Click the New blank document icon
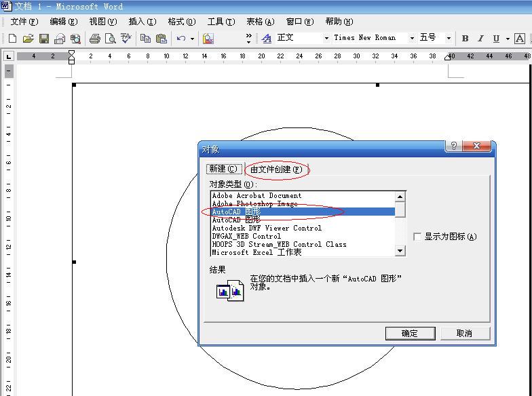 tap(12, 38)
